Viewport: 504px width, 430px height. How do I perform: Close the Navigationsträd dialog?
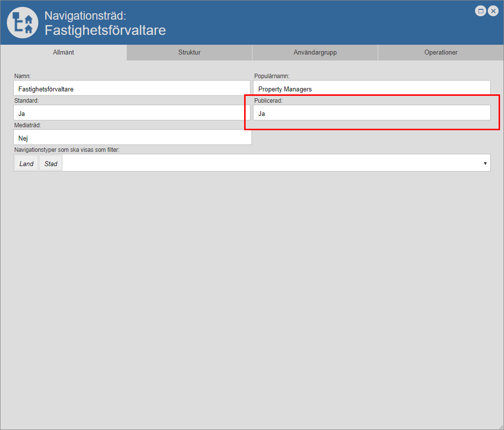pyautogui.click(x=493, y=11)
